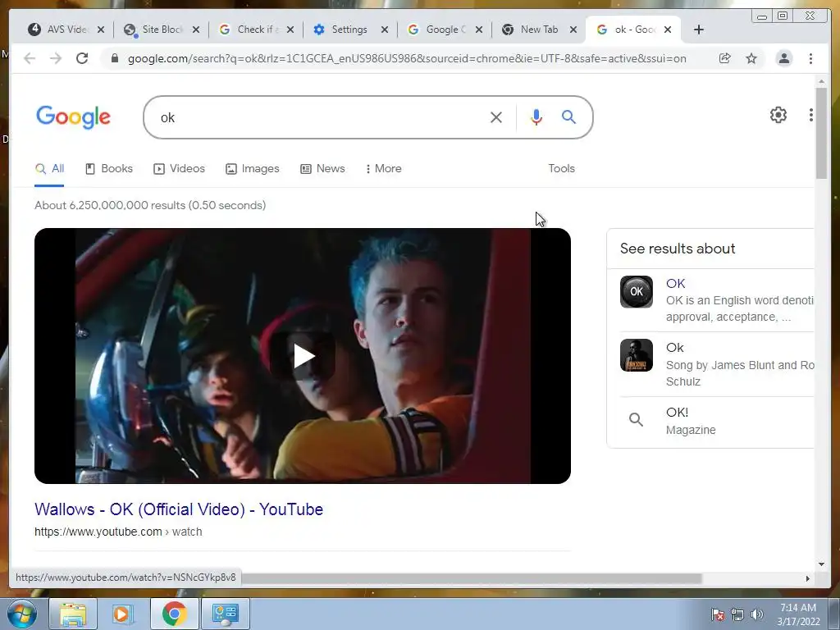The height and width of the screenshot is (630, 840).
Task: Click inside the Google search field
Action: coord(322,117)
